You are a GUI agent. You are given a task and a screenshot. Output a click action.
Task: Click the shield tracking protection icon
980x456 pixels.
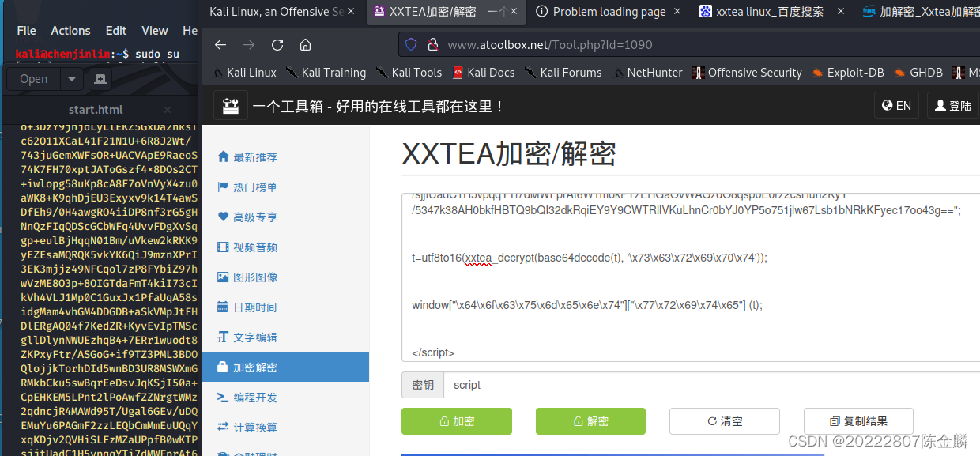pos(411,44)
